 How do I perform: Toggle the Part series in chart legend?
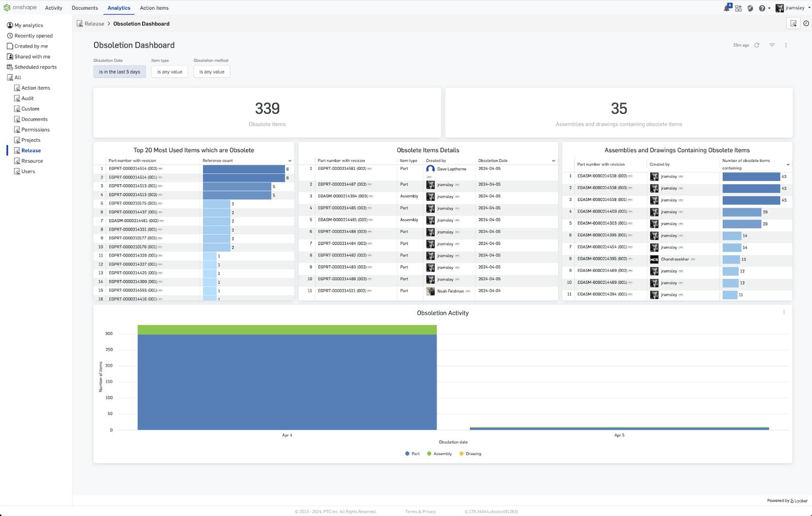tap(412, 454)
